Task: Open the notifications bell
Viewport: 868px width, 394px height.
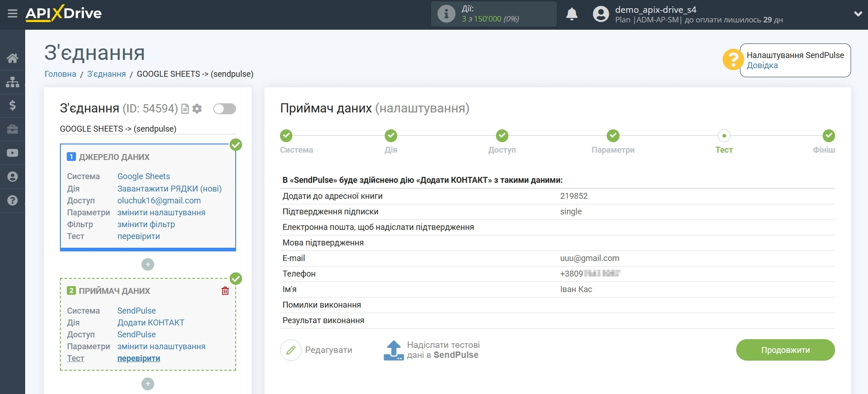Action: (571, 14)
